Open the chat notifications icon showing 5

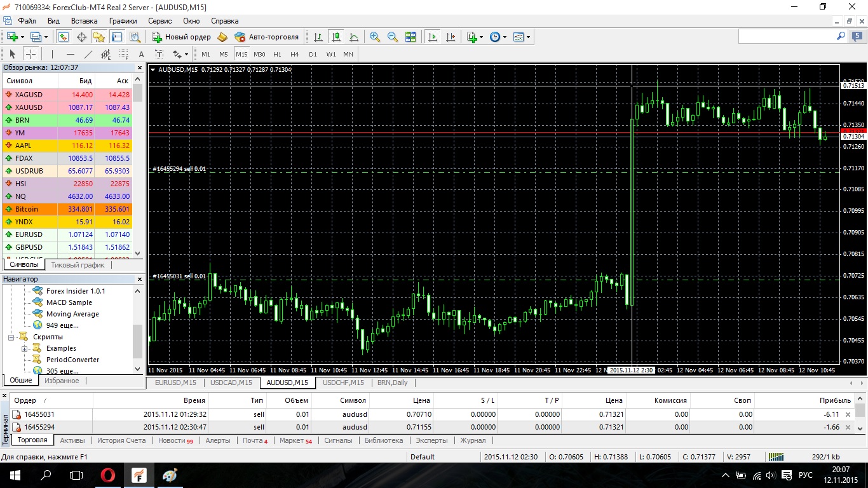click(x=856, y=37)
